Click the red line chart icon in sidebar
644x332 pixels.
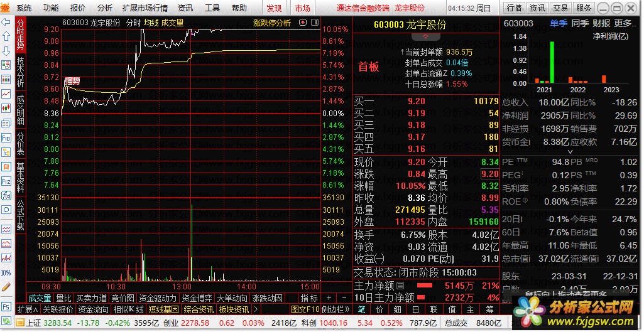[6, 94]
